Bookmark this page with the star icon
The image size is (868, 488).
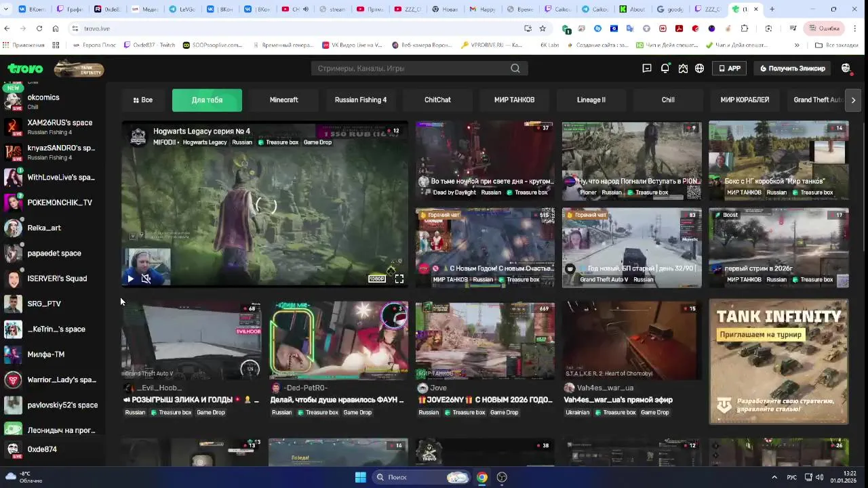point(542,28)
